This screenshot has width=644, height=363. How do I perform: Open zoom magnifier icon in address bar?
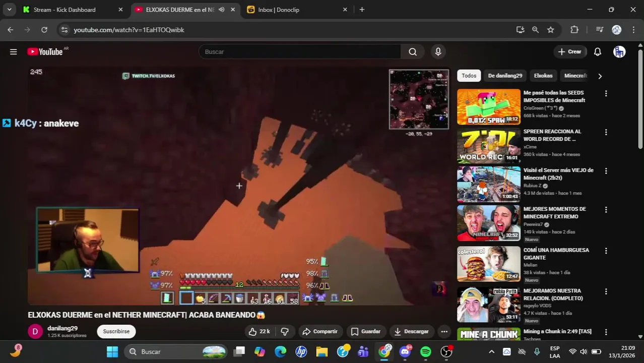[535, 30]
